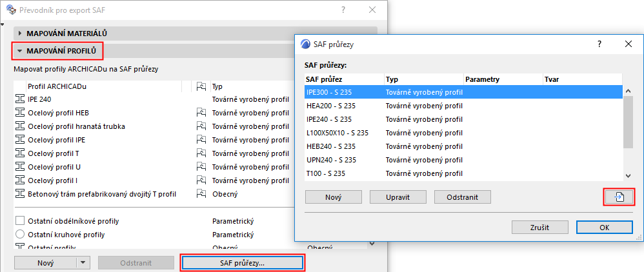Image resolution: width=644 pixels, height=272 pixels.
Task: Click the scrollbar thumb in SAF průřezy list
Action: point(628,122)
